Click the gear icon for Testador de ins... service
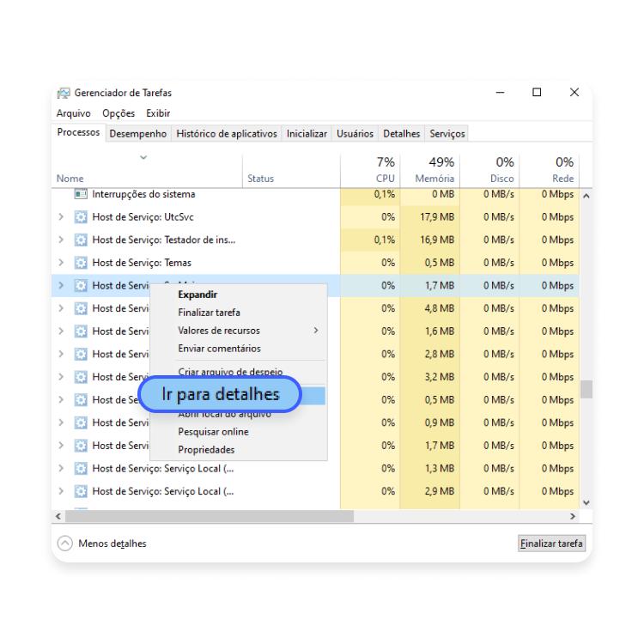Image resolution: width=644 pixels, height=644 pixels. click(81, 240)
